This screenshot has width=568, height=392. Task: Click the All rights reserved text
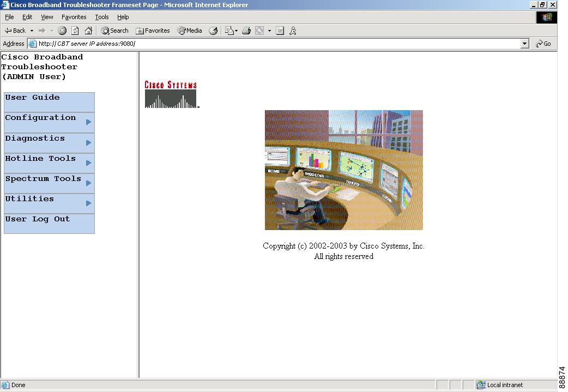(343, 256)
